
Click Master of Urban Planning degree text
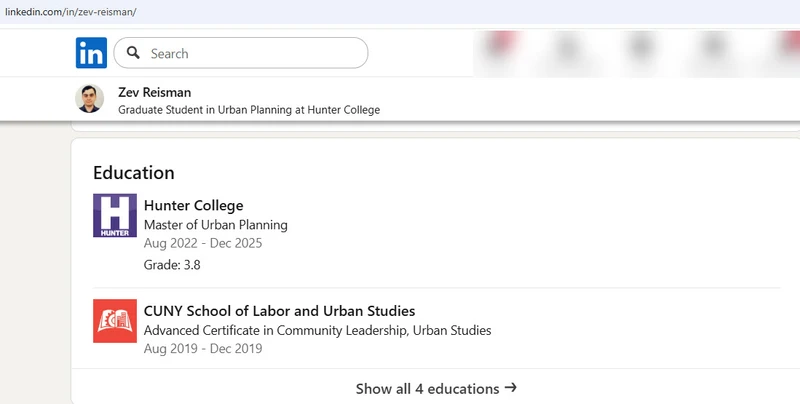click(x=215, y=225)
